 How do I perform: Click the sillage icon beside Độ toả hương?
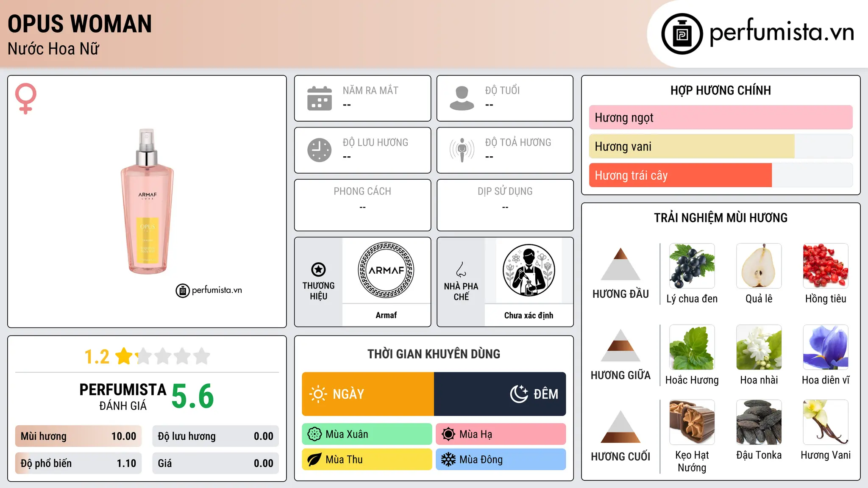[x=462, y=150]
